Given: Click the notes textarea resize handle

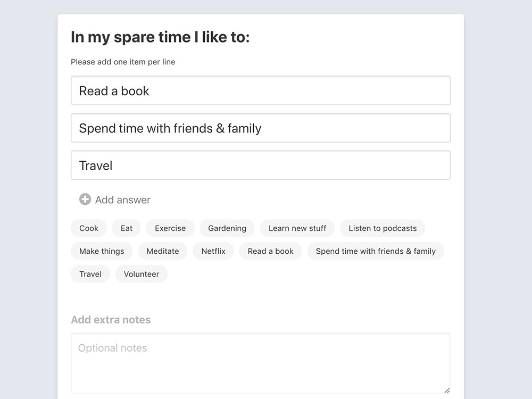Looking at the screenshot, I should pos(447,390).
